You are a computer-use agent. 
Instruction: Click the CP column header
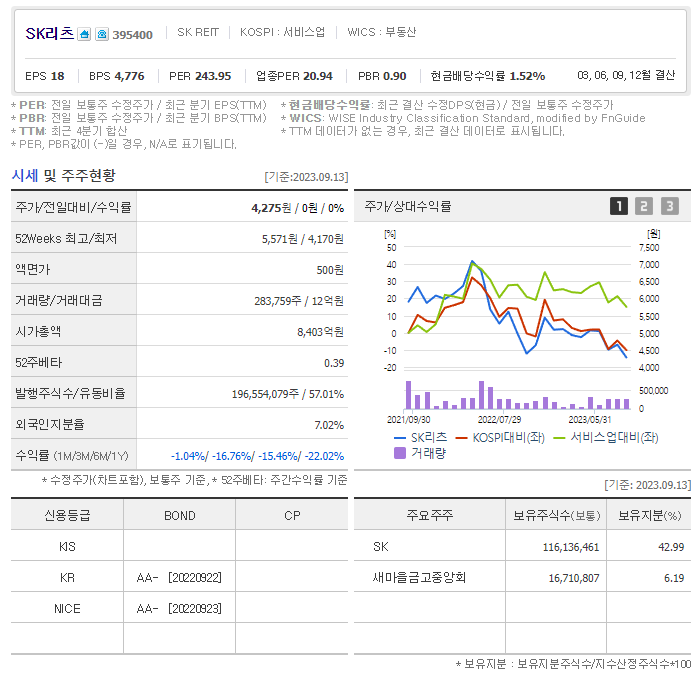click(x=292, y=516)
